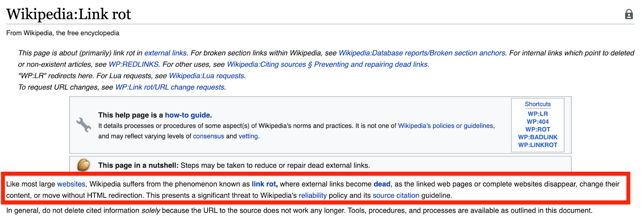Click the 'how-to guide' link

[187, 115]
